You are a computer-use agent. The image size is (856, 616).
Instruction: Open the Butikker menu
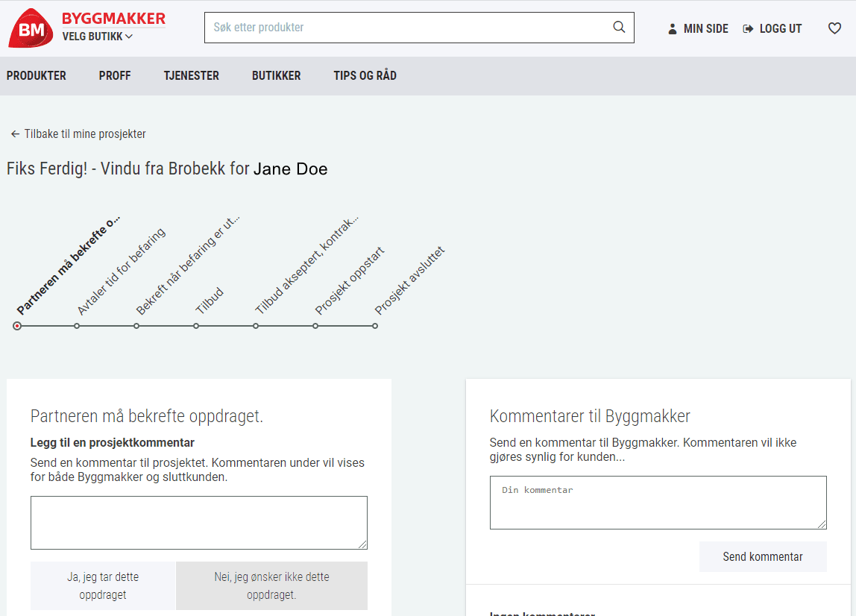(276, 76)
